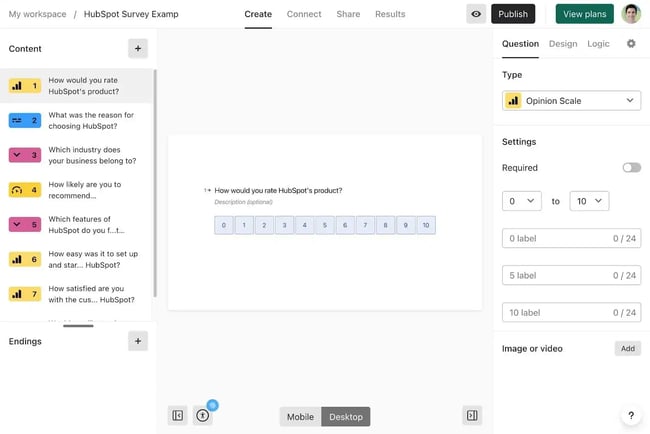This screenshot has height=434, width=650.
Task: Open the Logic tab in right panel
Action: [598, 44]
